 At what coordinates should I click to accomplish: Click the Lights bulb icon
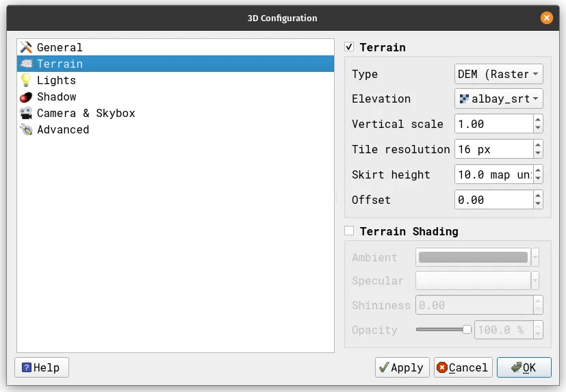pos(27,80)
